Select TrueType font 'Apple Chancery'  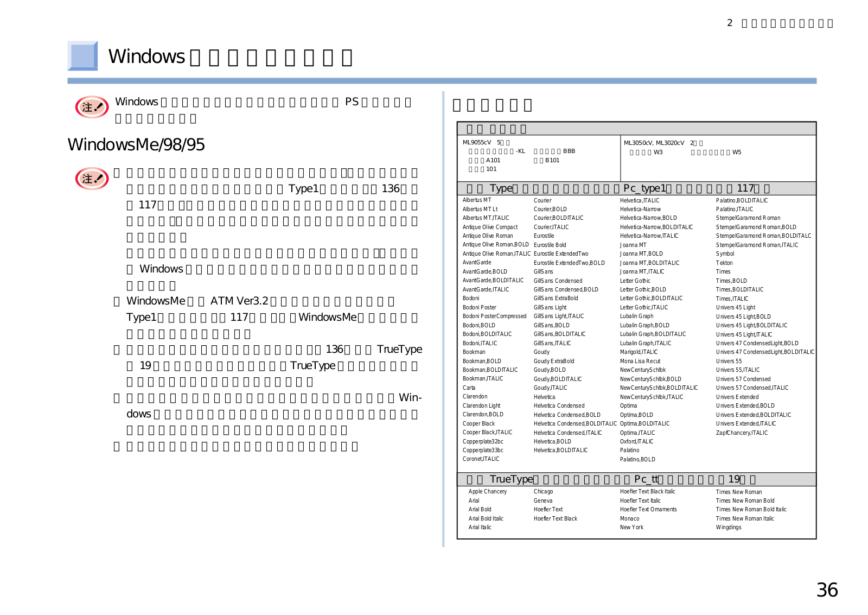pos(488,492)
